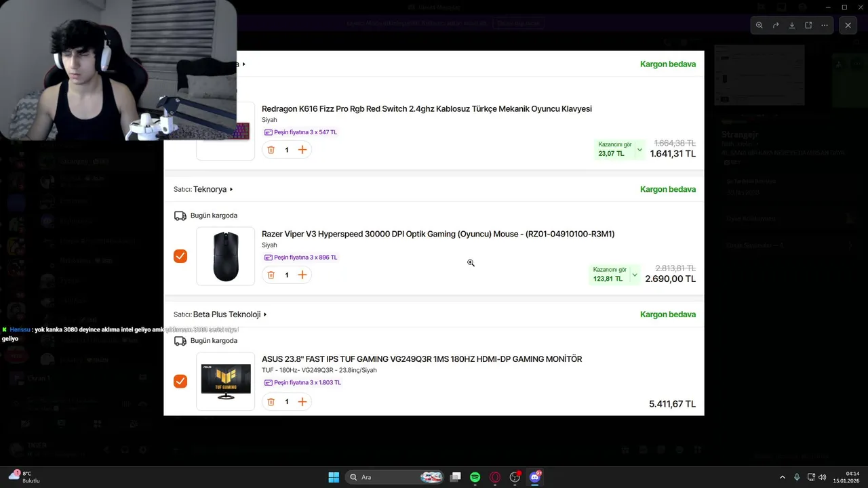The width and height of the screenshot is (868, 488).
Task: Open volume control tray icon
Action: [823, 477]
